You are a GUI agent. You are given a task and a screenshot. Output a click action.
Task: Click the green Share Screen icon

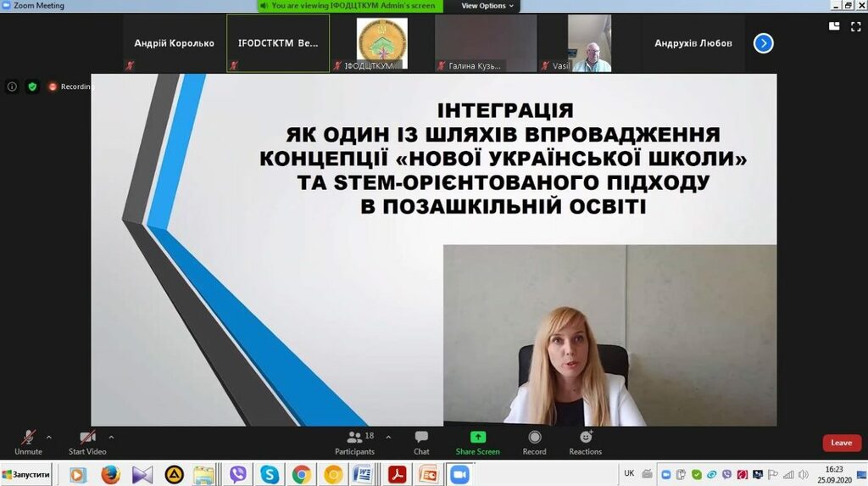[477, 438]
